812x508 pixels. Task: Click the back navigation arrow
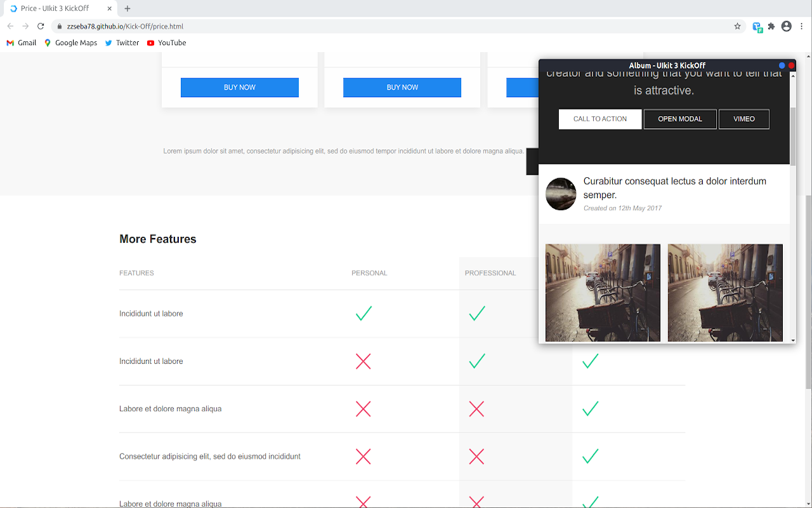click(10, 27)
